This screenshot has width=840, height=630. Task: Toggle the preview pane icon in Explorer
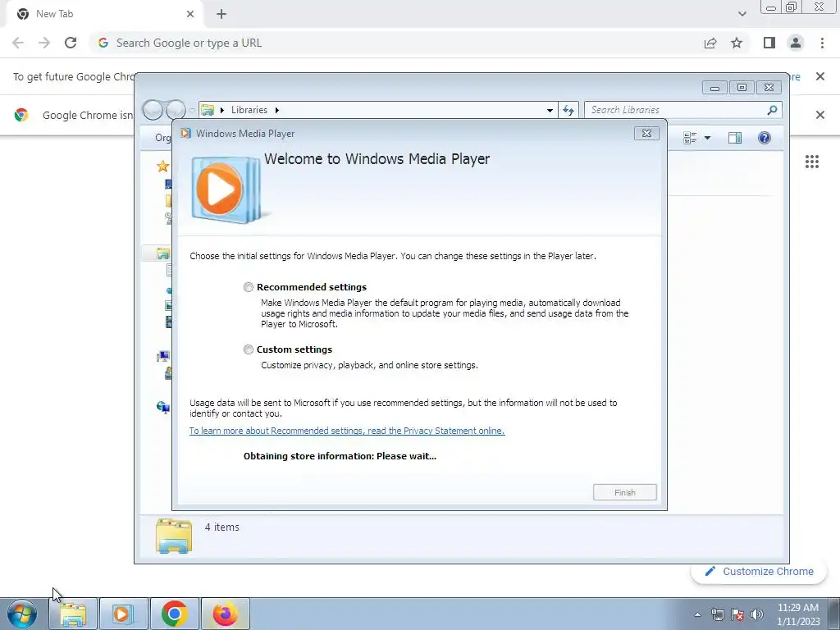click(735, 138)
